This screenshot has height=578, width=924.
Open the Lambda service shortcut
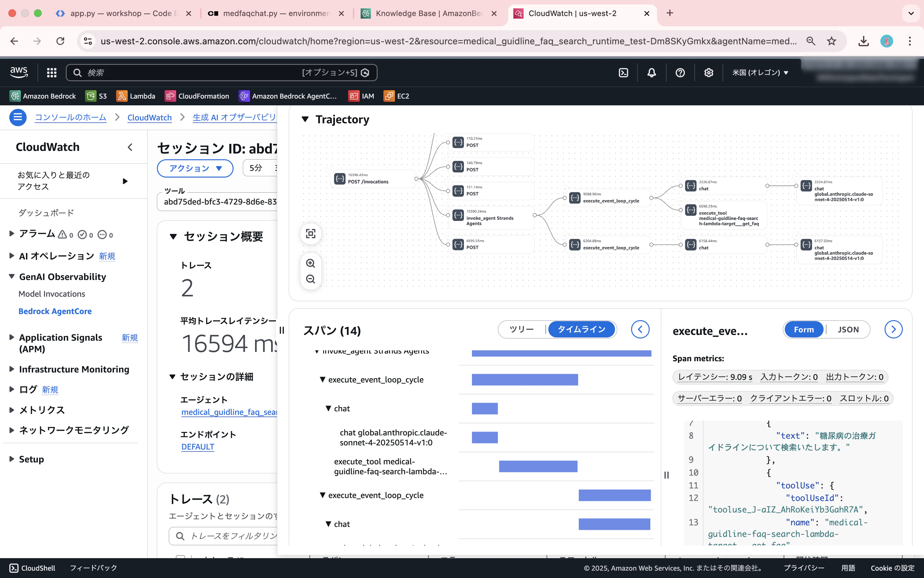click(x=136, y=96)
